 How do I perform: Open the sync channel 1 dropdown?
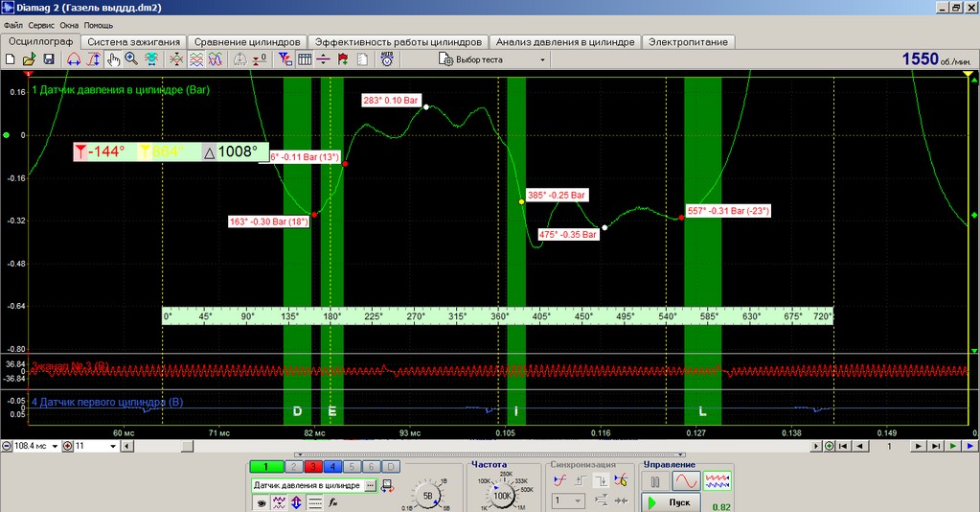(x=568, y=500)
